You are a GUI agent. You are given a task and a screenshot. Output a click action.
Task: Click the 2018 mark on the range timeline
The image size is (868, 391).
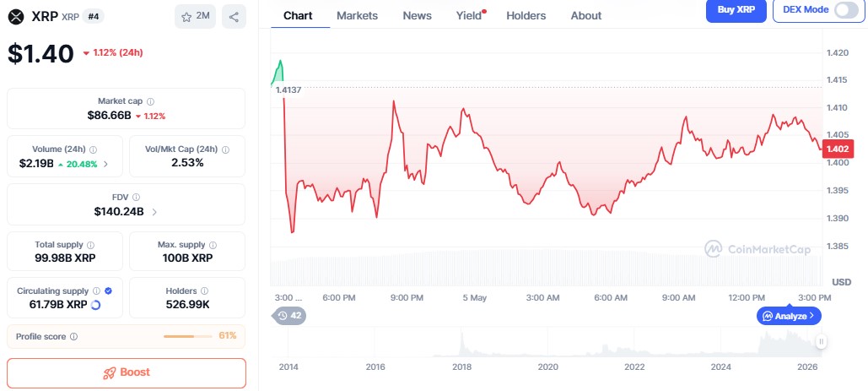pos(461,367)
